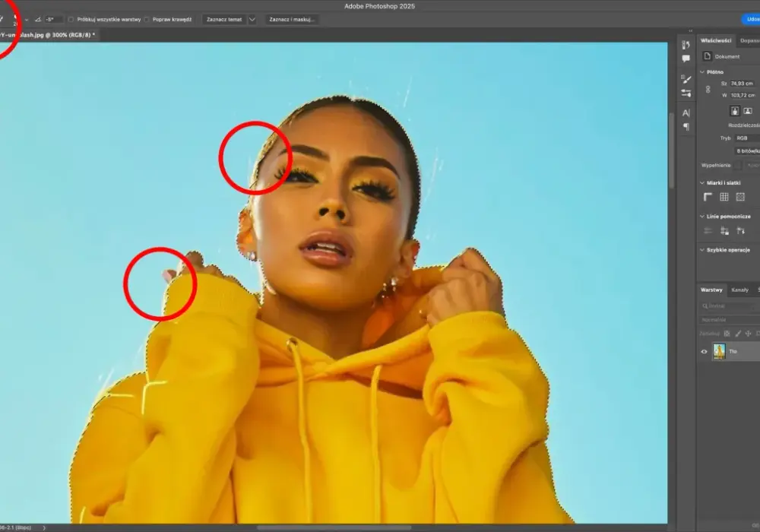Open the Character panel icon
Image resolution: width=760 pixels, height=532 pixels.
click(686, 113)
